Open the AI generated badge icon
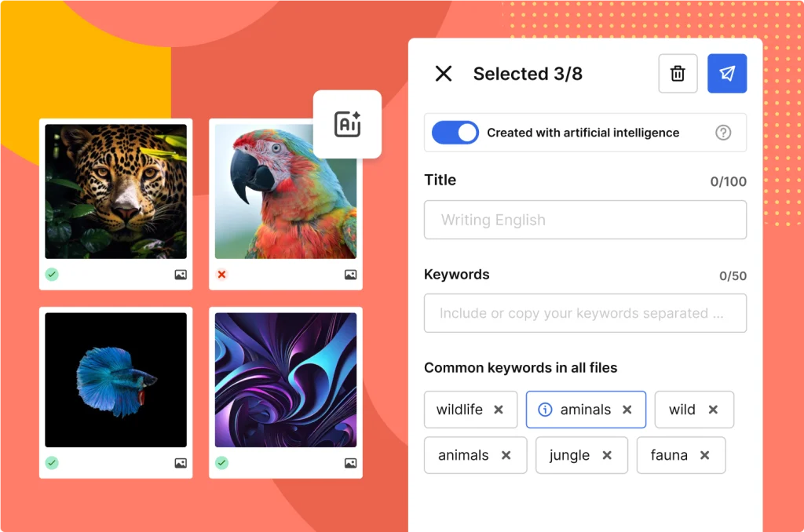804x532 pixels. [x=347, y=124]
